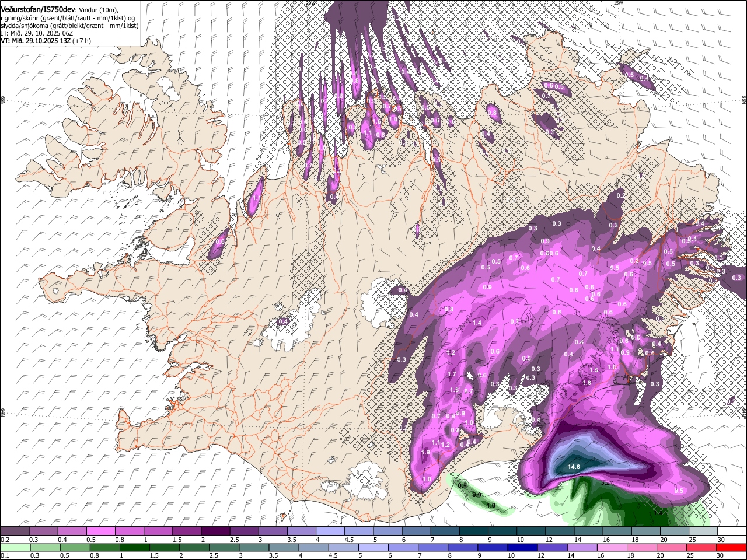The width and height of the screenshot is (747, 560).
Task: Pick the pale green bottom-row swatch labeled 0.1
Action: tap(14, 547)
